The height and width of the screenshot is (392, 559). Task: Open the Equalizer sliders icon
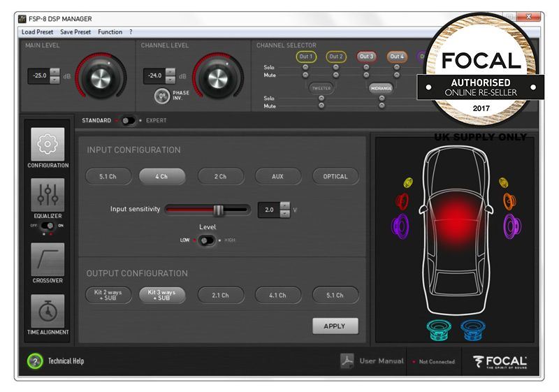[x=48, y=194]
